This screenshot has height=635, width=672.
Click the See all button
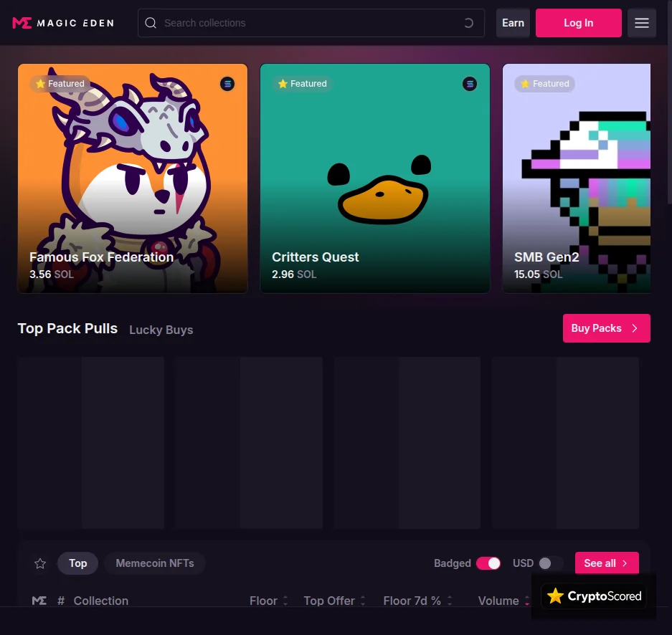click(x=607, y=563)
